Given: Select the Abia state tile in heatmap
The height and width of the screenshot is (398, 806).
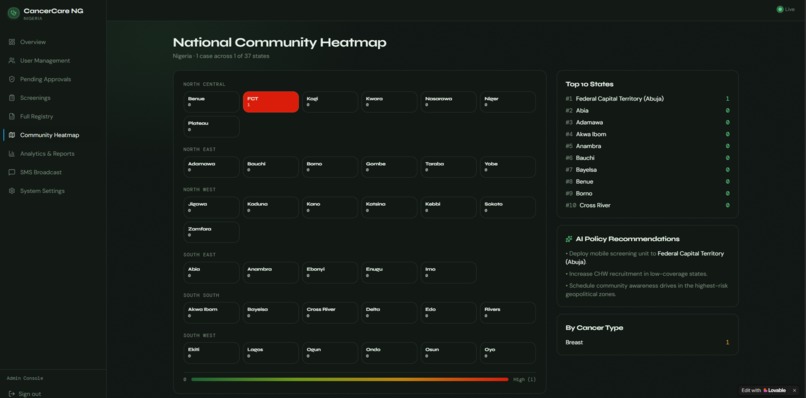Looking at the screenshot, I should tap(211, 273).
